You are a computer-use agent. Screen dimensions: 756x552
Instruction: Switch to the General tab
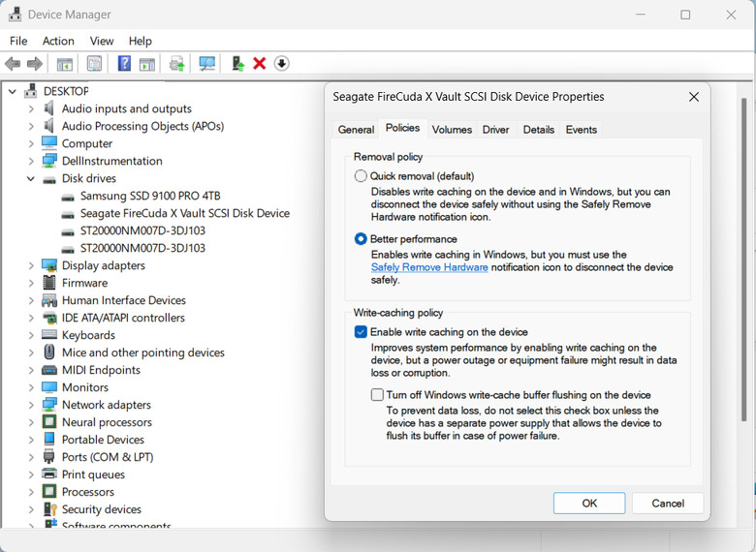click(x=356, y=130)
